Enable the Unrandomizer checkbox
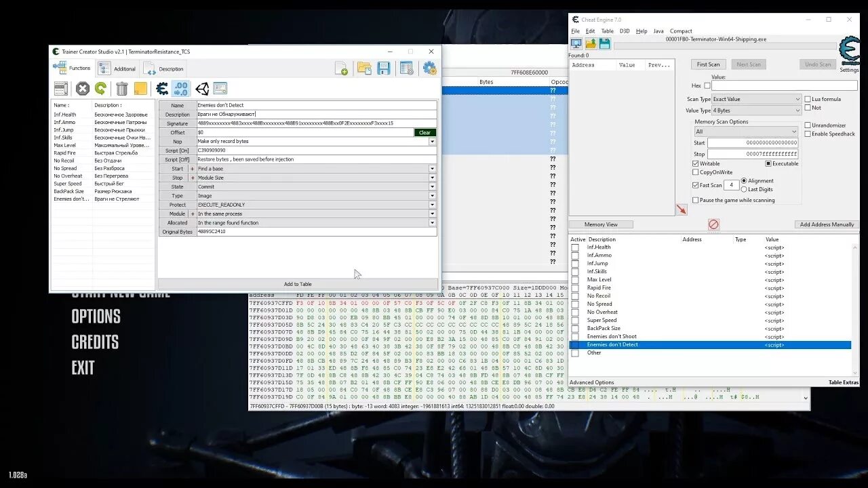The image size is (868, 488). tap(808, 125)
